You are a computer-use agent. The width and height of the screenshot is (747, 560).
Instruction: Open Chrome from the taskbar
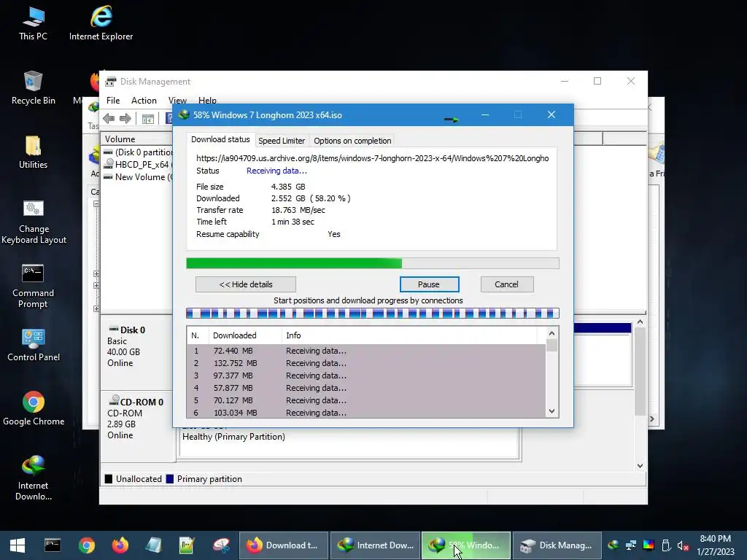87,545
